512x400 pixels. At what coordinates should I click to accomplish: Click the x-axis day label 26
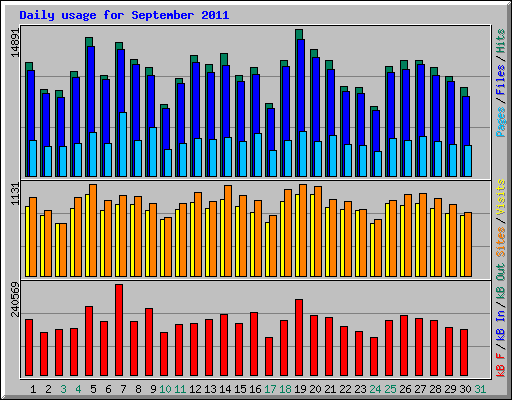(405, 389)
